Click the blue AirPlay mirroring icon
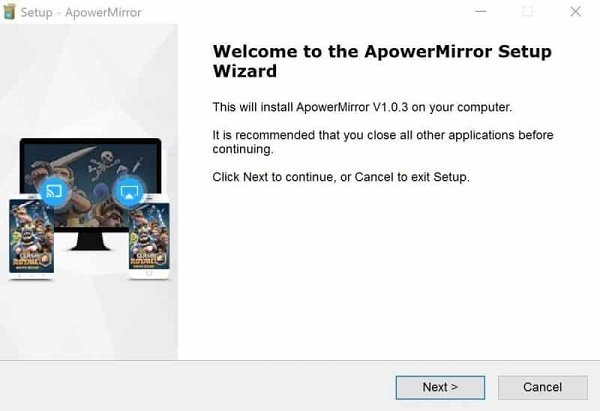The height and width of the screenshot is (411, 600). (129, 191)
